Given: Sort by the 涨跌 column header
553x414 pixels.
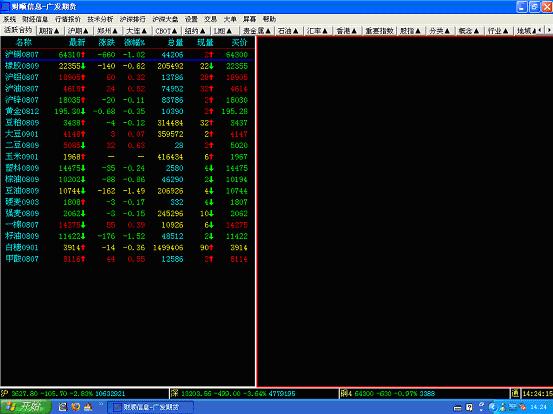Looking at the screenshot, I should 107,42.
